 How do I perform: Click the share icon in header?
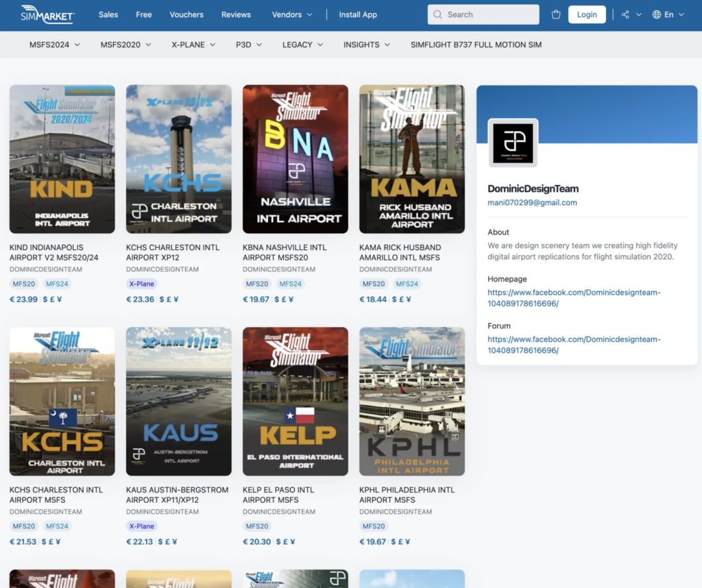626,14
